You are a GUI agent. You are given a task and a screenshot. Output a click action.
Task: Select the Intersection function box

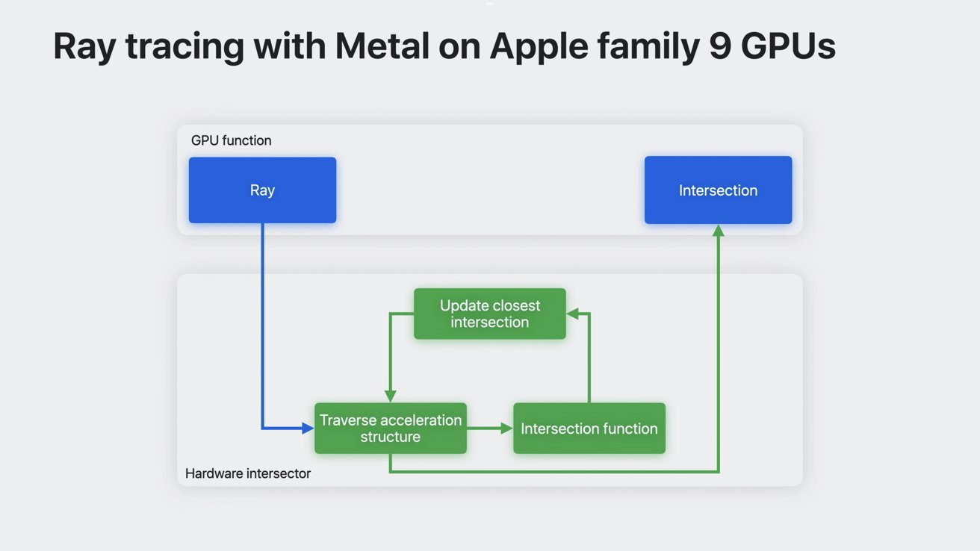click(x=589, y=429)
